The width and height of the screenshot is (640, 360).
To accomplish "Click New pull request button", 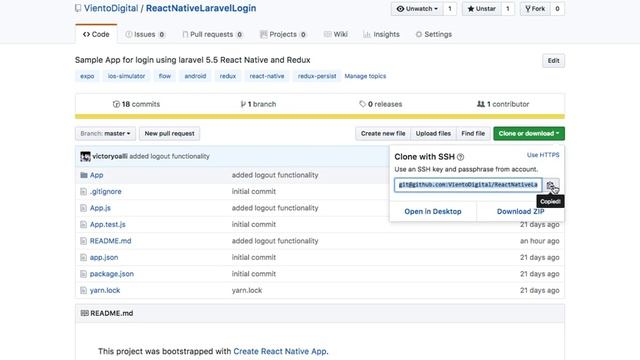I will (x=169, y=133).
